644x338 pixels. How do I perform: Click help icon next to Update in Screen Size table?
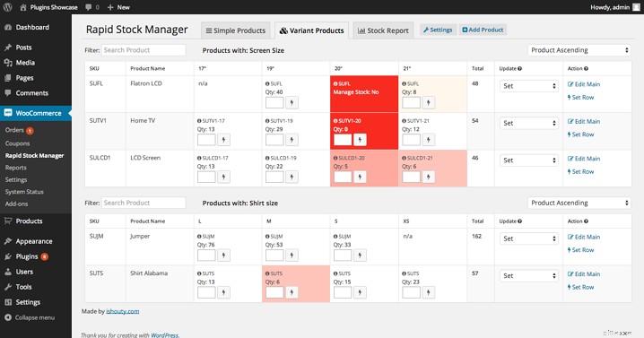pyautogui.click(x=519, y=68)
